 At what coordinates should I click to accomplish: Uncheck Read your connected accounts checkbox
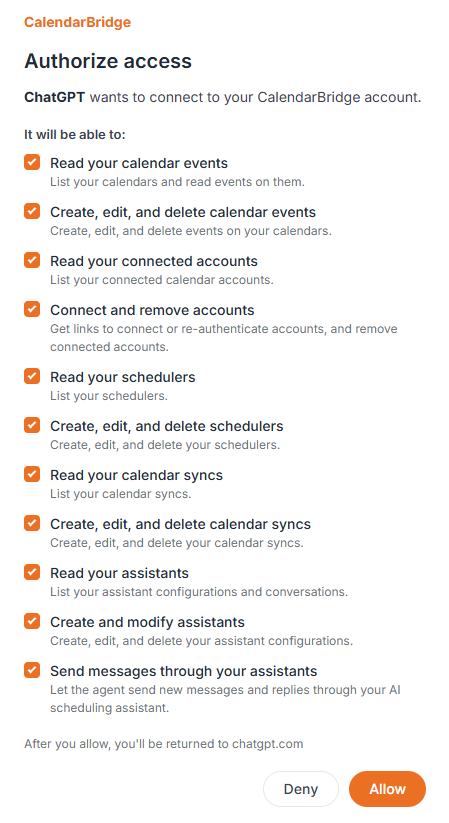tap(32, 260)
